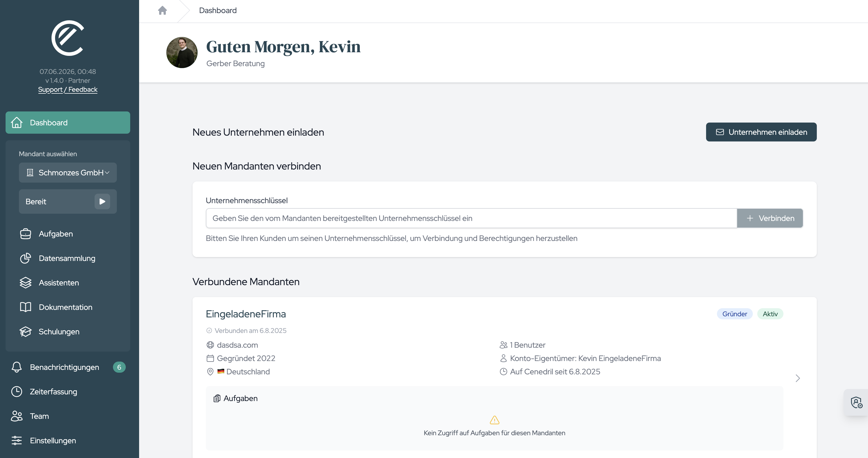Click the Gründer badge
The width and height of the screenshot is (868, 458).
[734, 314]
